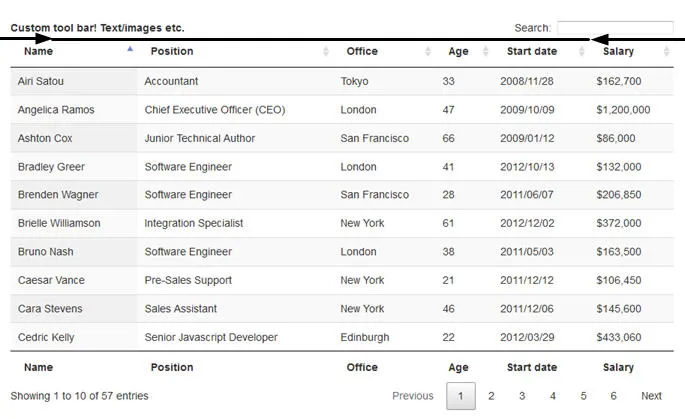Go to the Next page of entries

click(x=651, y=396)
